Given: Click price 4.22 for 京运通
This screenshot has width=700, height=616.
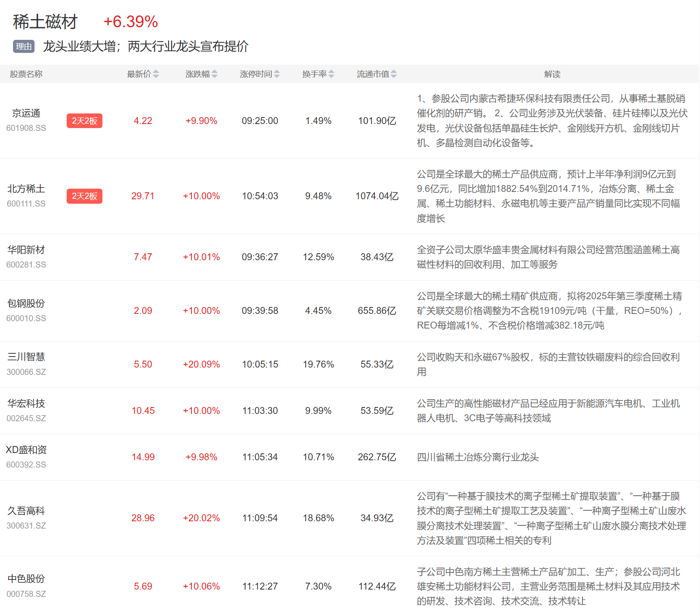Looking at the screenshot, I should [x=143, y=121].
